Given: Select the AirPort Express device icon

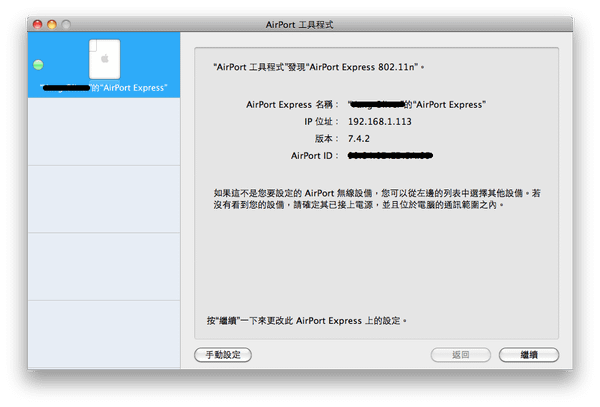Looking at the screenshot, I should pos(104,59).
